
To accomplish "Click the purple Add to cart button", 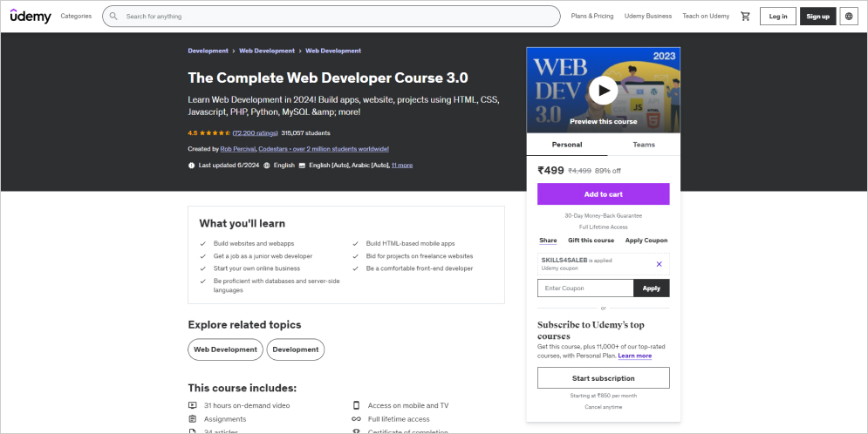I will (x=604, y=194).
